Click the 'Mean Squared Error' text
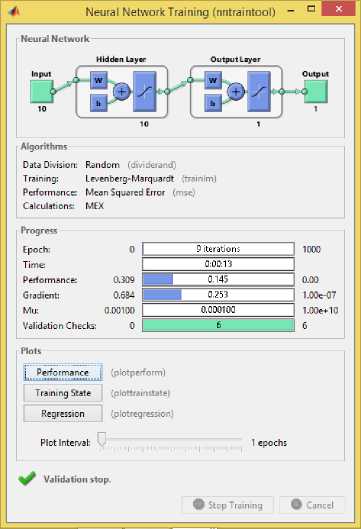The image size is (361, 529). [125, 192]
